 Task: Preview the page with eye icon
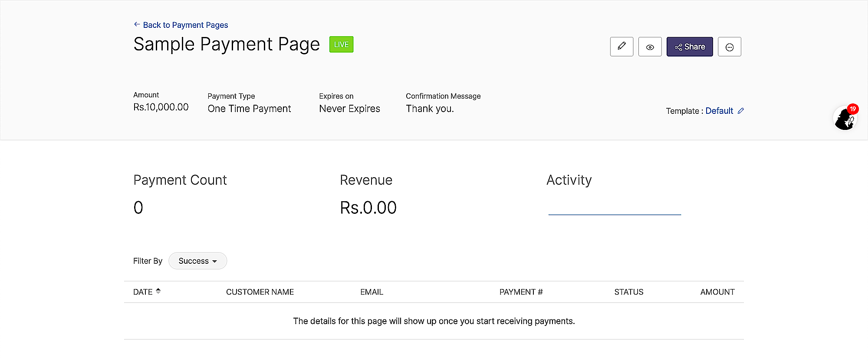pyautogui.click(x=650, y=46)
